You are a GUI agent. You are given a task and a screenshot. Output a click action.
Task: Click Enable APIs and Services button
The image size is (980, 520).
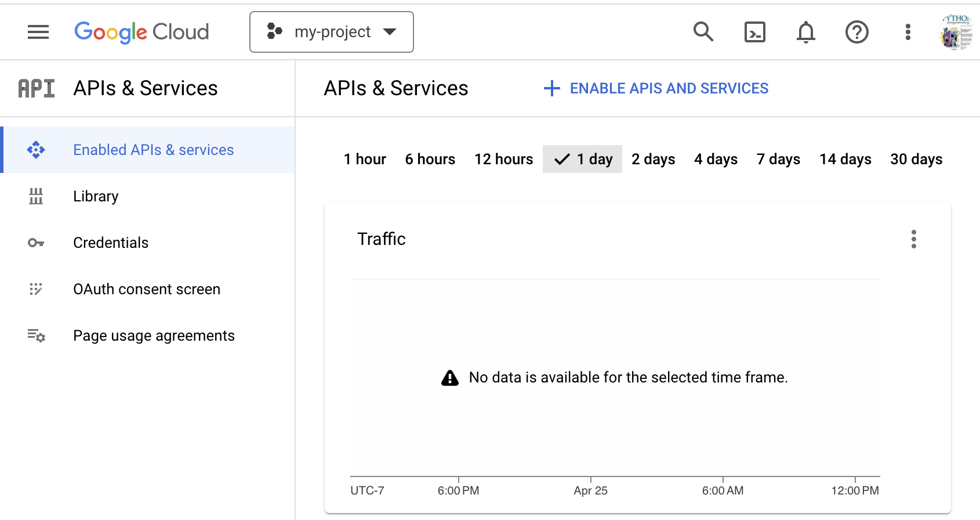[x=656, y=88]
